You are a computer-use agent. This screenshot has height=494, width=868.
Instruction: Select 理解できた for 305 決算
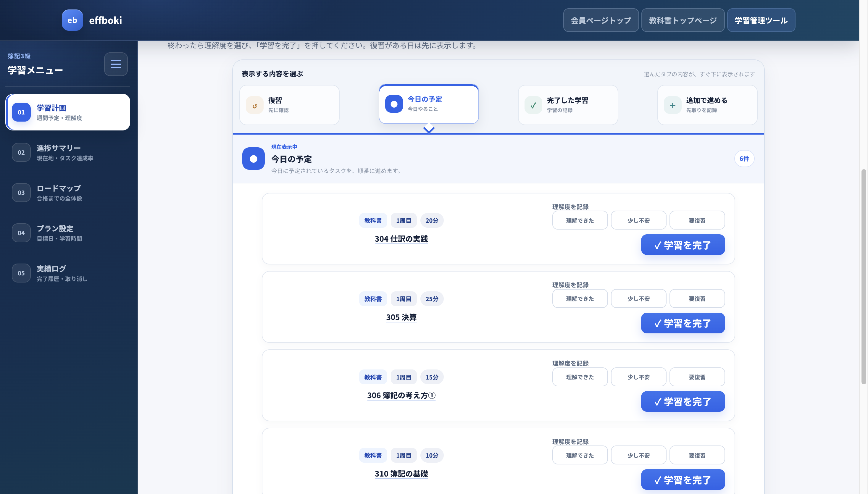pyautogui.click(x=580, y=298)
